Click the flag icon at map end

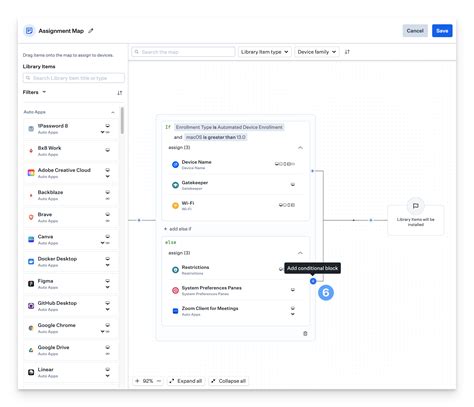tap(415, 206)
